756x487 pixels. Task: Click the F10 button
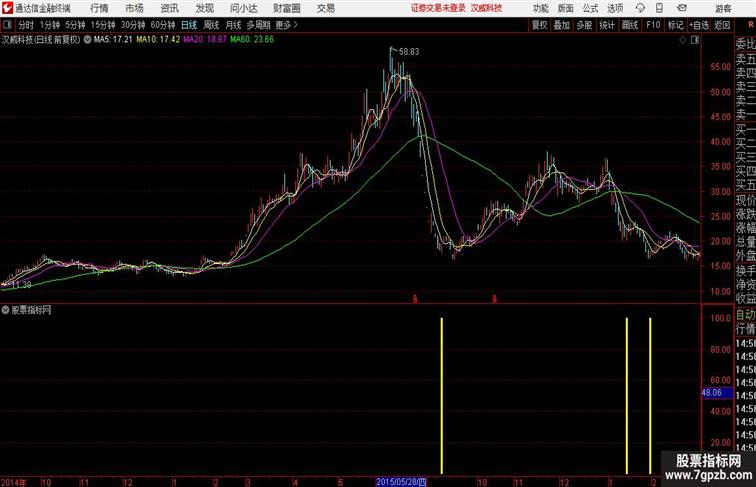(653, 25)
